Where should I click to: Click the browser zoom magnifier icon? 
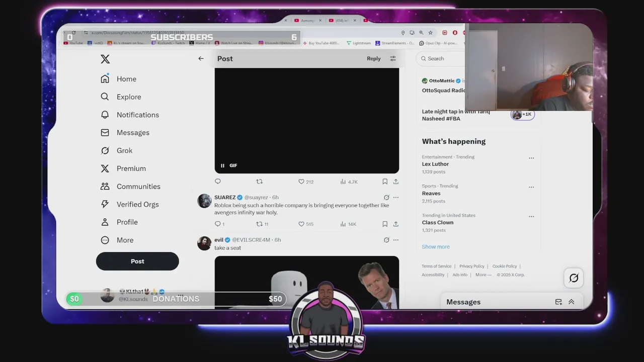point(421,33)
